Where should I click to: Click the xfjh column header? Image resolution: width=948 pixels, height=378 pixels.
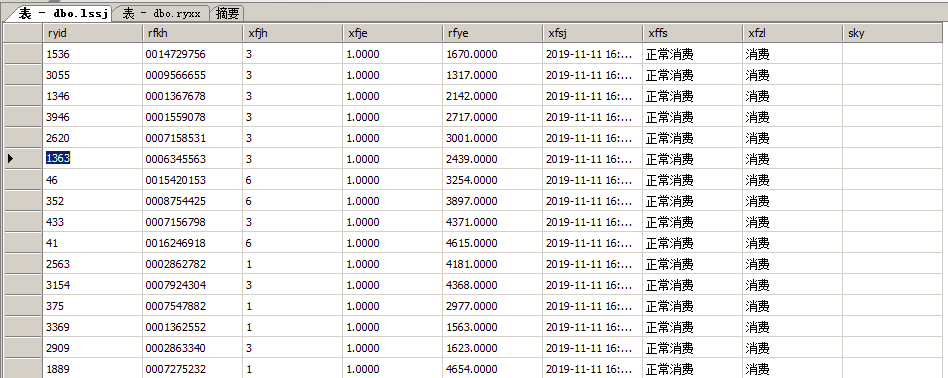click(293, 33)
